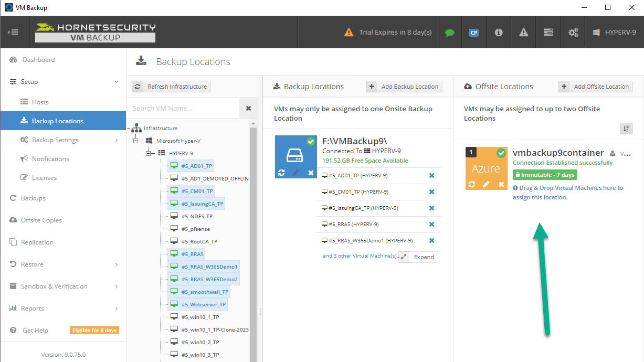This screenshot has height=362, width=644.
Task: Open the HYPERV-9 host dropdown in header
Action: click(x=614, y=33)
